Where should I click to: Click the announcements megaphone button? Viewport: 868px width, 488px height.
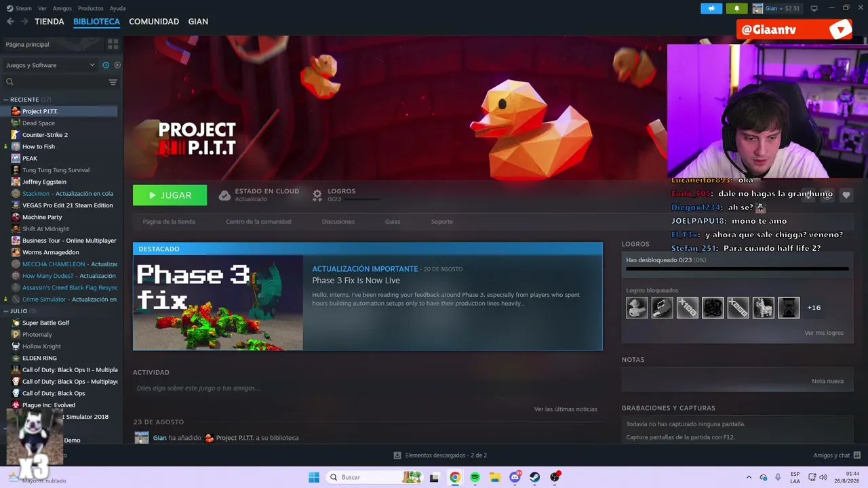pos(711,8)
